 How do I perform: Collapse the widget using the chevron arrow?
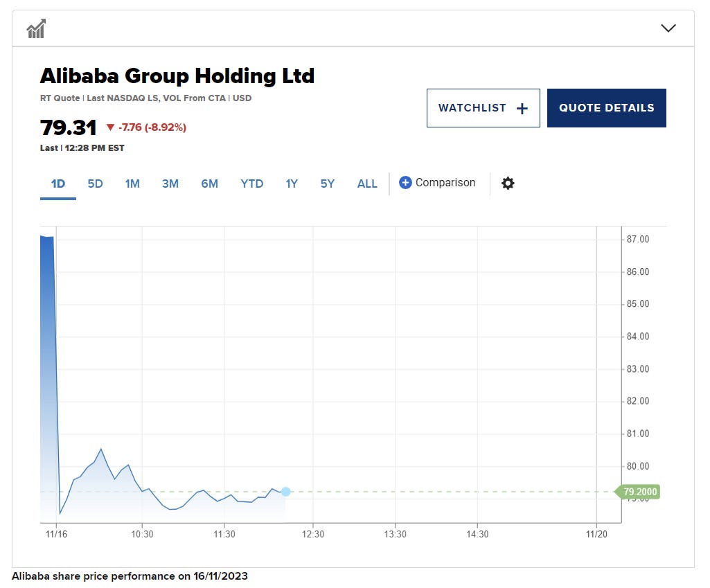pyautogui.click(x=668, y=28)
